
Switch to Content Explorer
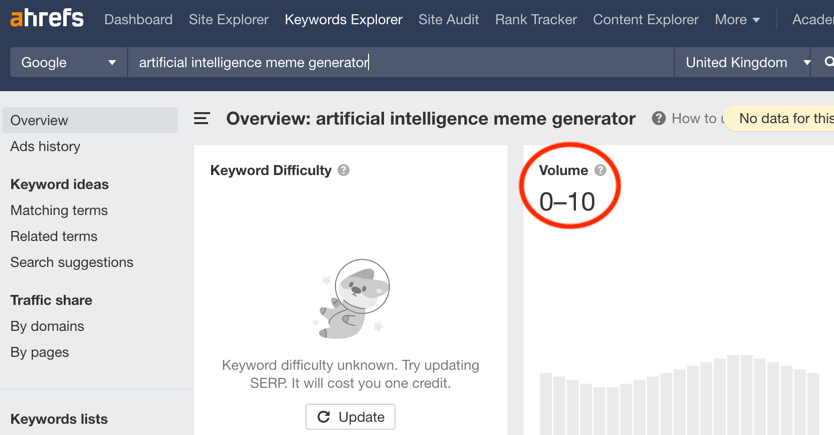point(645,19)
